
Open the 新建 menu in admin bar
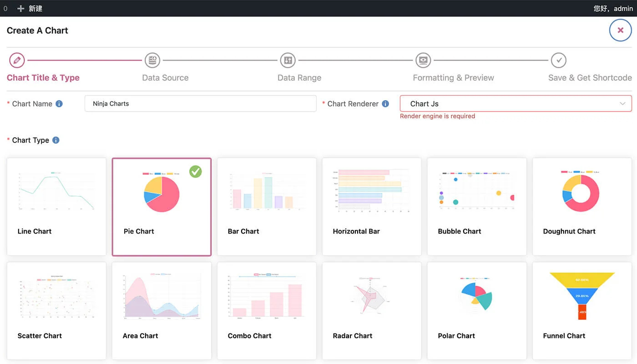[30, 8]
